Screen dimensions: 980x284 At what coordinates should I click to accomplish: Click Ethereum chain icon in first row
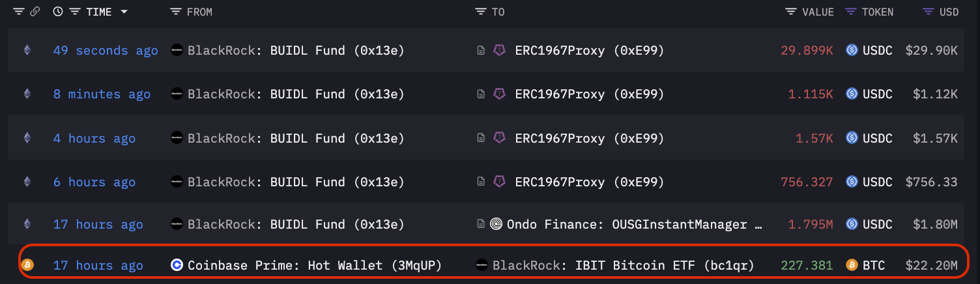[x=27, y=50]
